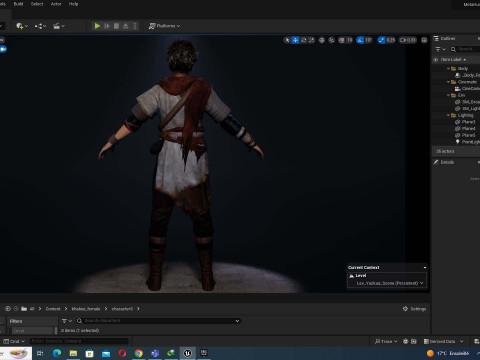Activate the Rotate tool in viewport
The width and height of the screenshot is (480, 360).
tap(303, 40)
